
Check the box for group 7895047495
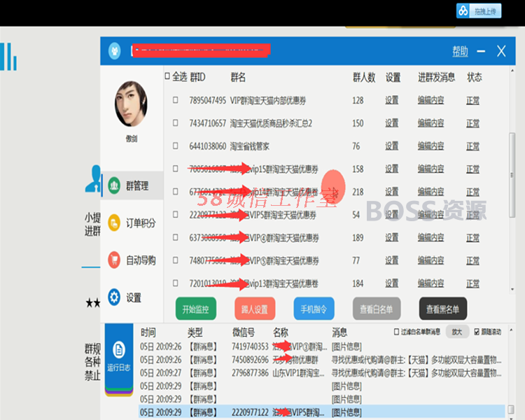pyautogui.click(x=176, y=100)
